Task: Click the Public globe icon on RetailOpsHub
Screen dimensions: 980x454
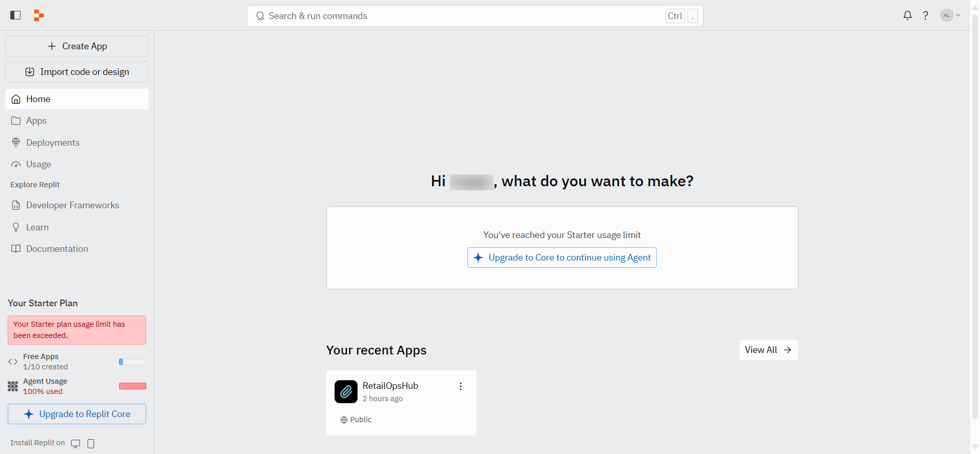Action: coord(344,420)
